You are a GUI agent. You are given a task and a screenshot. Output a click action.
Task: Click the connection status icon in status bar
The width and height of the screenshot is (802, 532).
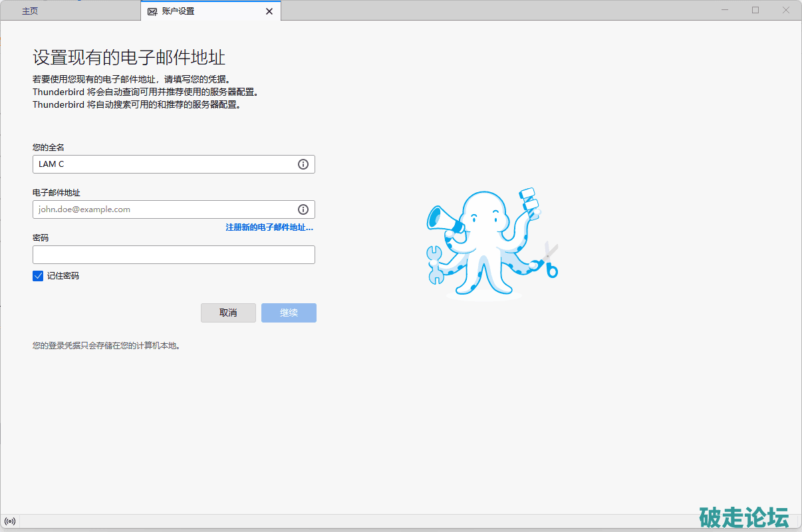point(9,521)
